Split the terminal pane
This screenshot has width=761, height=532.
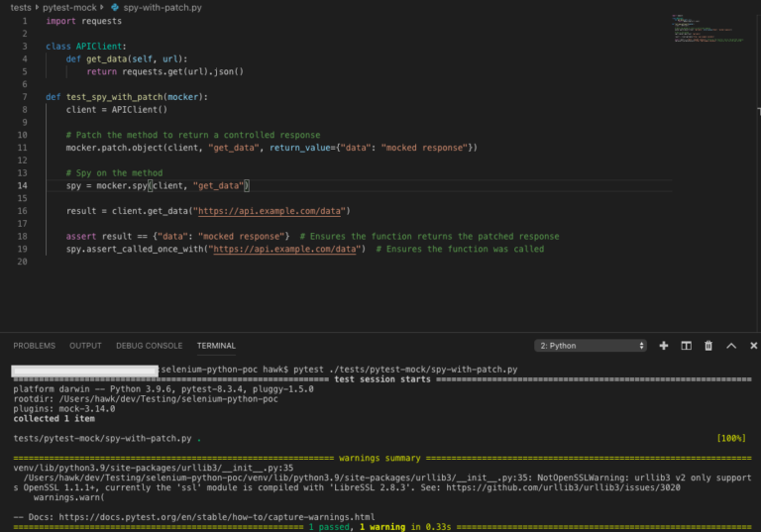pos(686,346)
